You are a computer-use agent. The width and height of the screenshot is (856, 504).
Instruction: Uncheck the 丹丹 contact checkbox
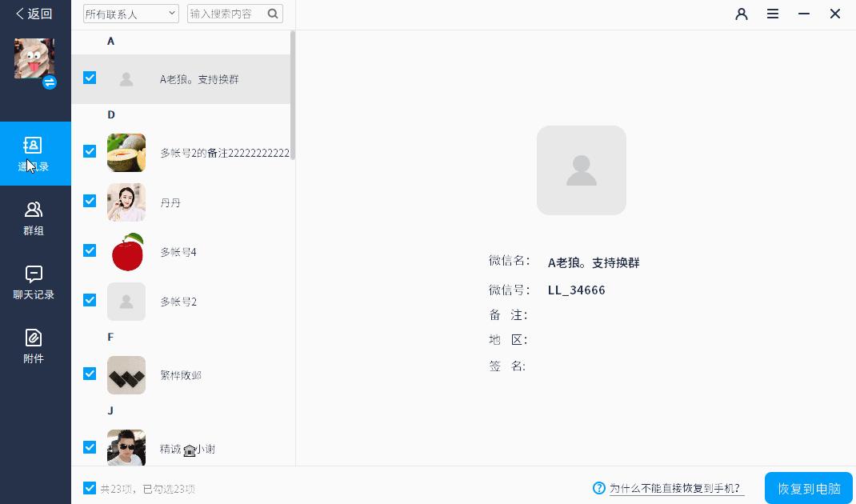click(x=90, y=201)
